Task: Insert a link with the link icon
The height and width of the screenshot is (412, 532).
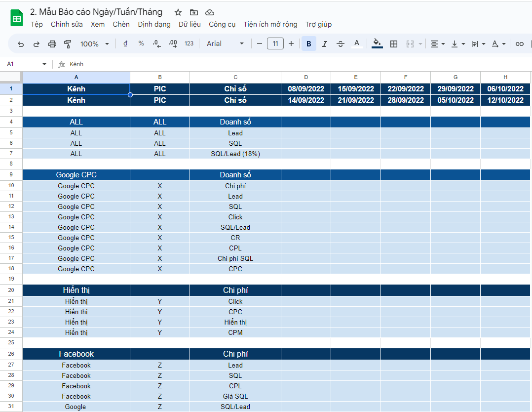Action: pyautogui.click(x=520, y=44)
